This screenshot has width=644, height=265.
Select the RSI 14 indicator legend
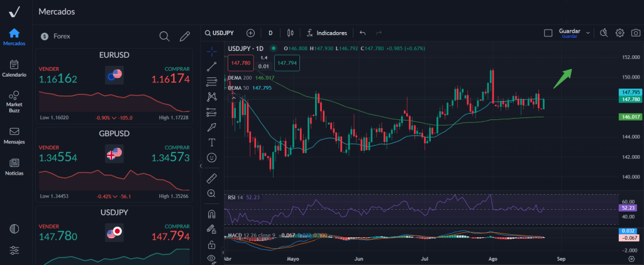(243, 197)
